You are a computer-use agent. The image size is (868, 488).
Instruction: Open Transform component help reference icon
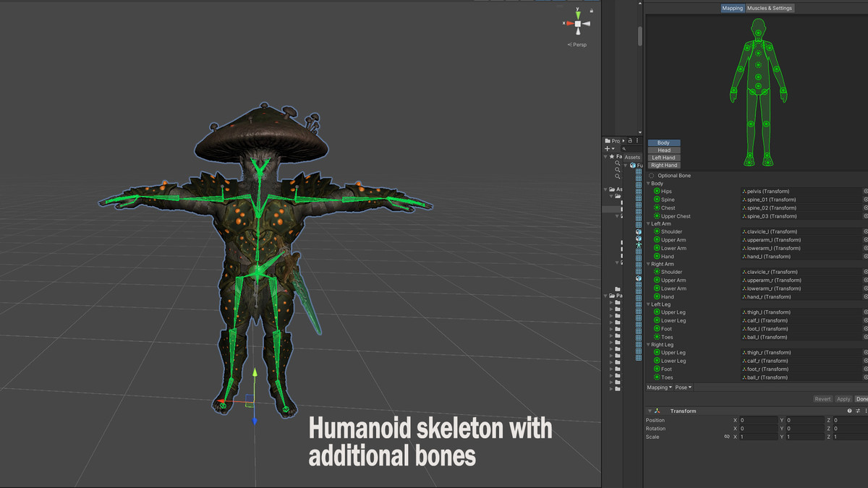pos(850,411)
